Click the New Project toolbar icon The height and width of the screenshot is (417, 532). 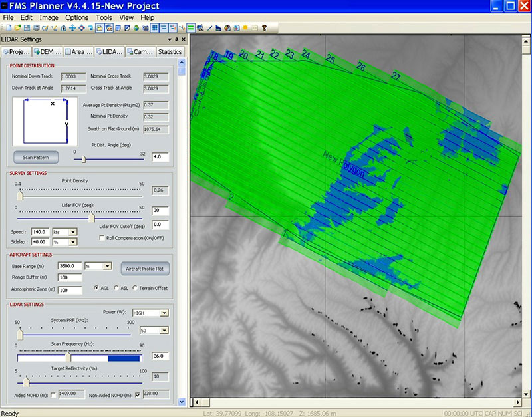(7, 28)
